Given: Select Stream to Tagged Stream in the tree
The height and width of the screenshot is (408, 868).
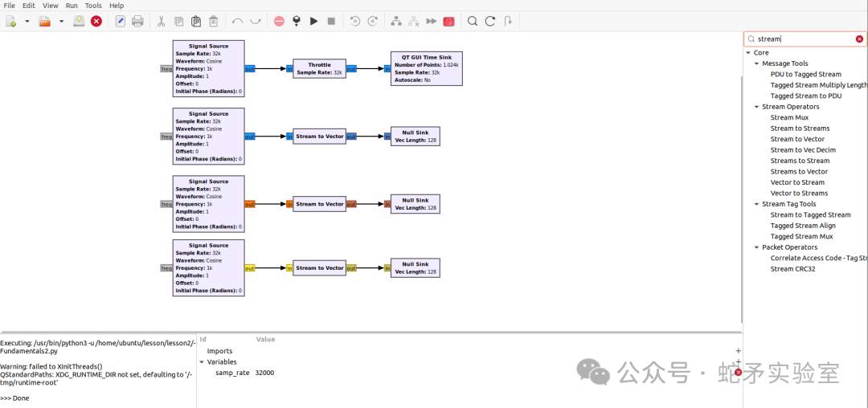Looking at the screenshot, I should click(810, 214).
